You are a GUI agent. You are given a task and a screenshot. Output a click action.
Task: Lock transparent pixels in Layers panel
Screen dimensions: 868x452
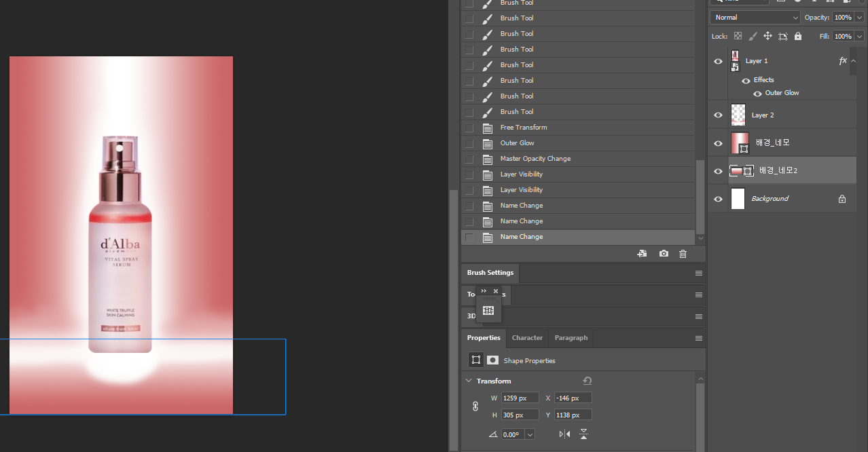click(738, 36)
